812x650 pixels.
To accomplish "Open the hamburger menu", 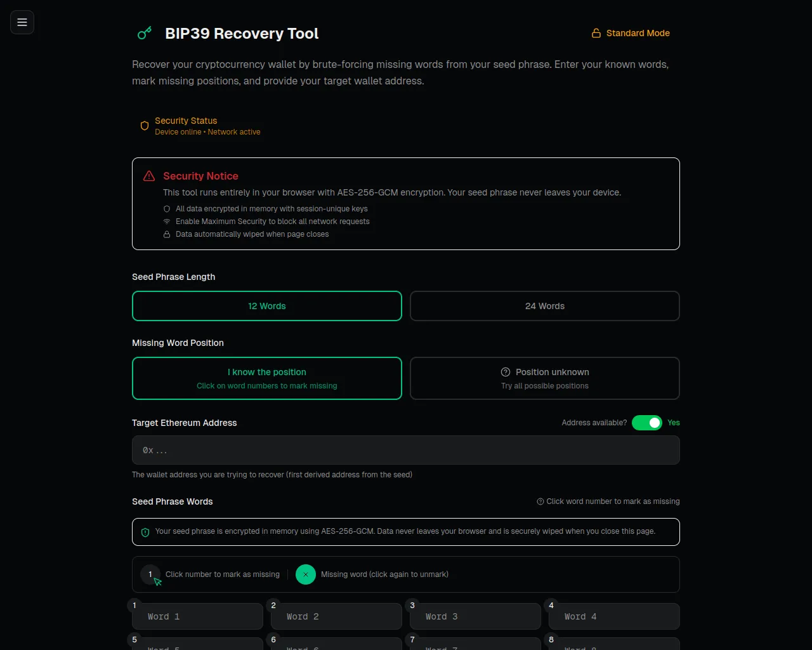I will click(x=22, y=22).
